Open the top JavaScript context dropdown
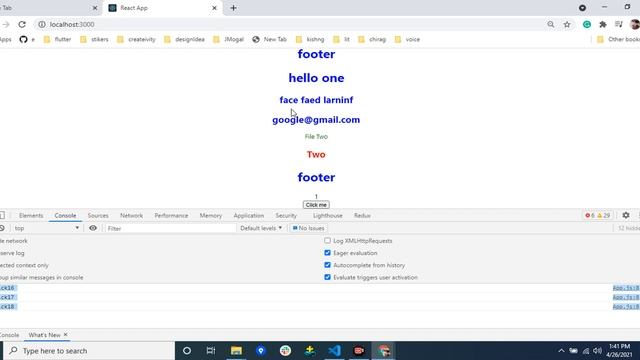640x360 pixels. (46, 228)
